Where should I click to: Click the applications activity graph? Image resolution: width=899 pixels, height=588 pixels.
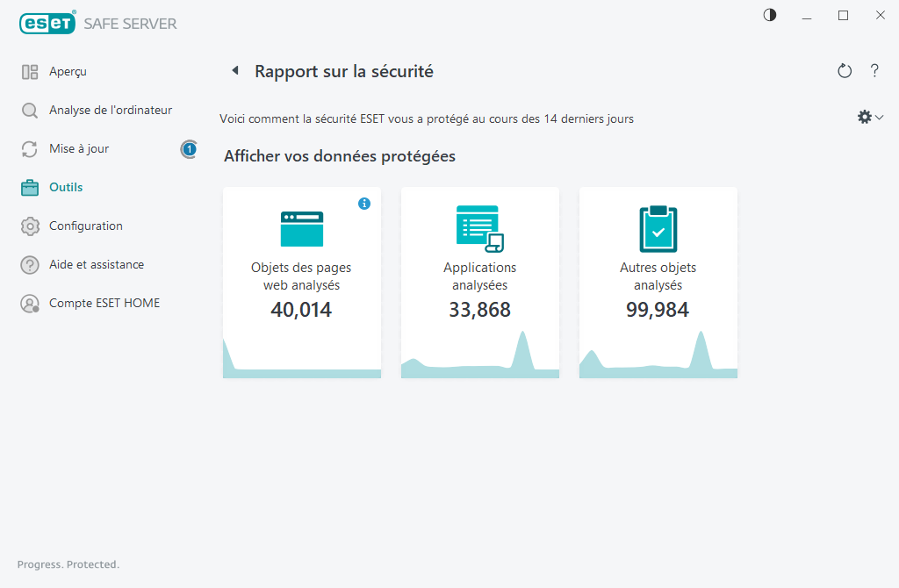(x=480, y=355)
